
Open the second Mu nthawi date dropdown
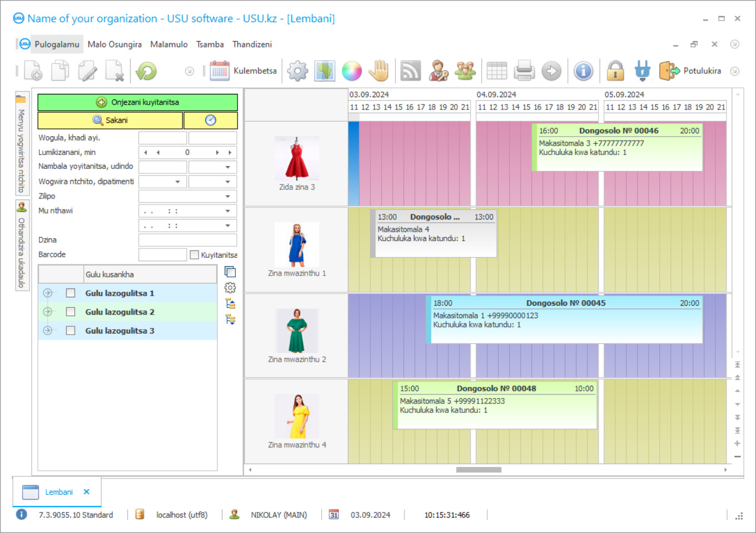228,225
